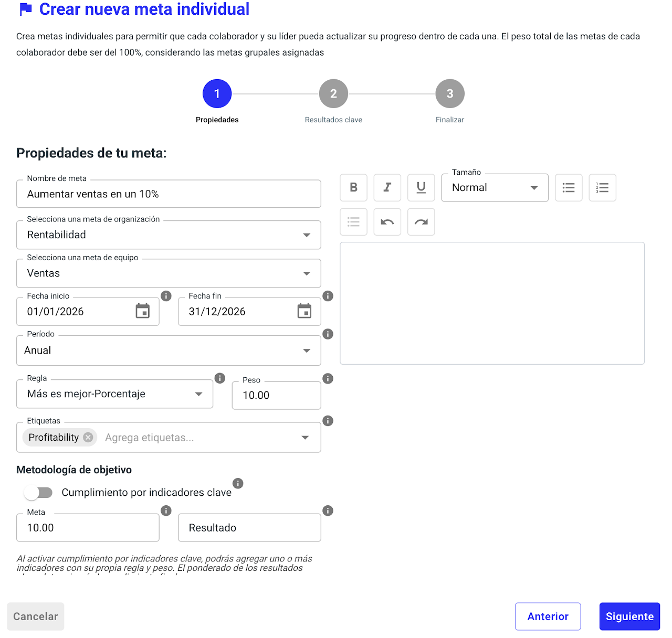The image size is (672, 638).
Task: Jump to step 3 Finalizar
Action: click(450, 94)
